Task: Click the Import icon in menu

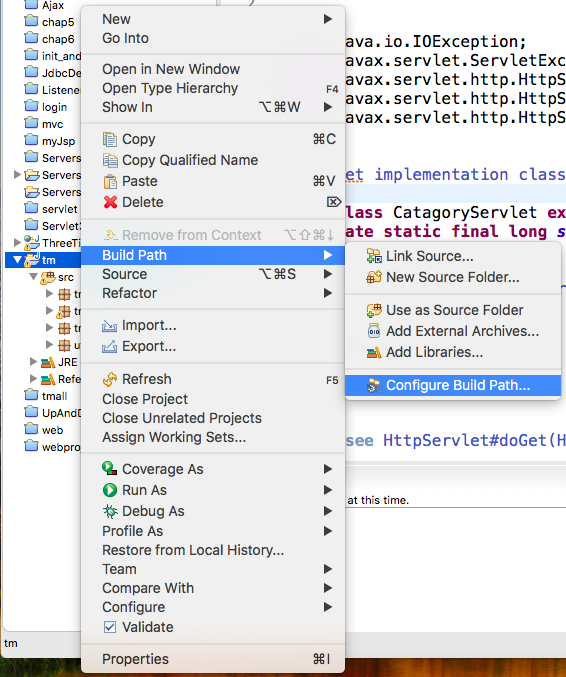Action: (x=110, y=326)
